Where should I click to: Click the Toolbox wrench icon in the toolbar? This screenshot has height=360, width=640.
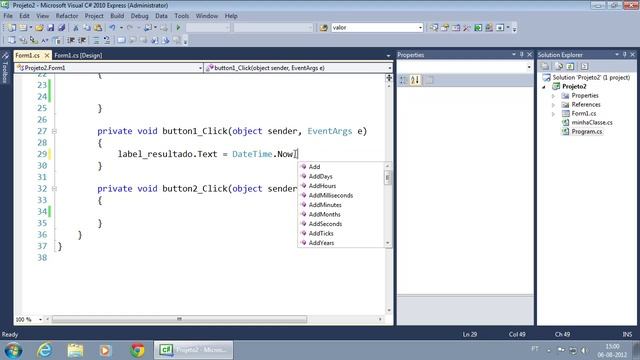click(x=467, y=28)
